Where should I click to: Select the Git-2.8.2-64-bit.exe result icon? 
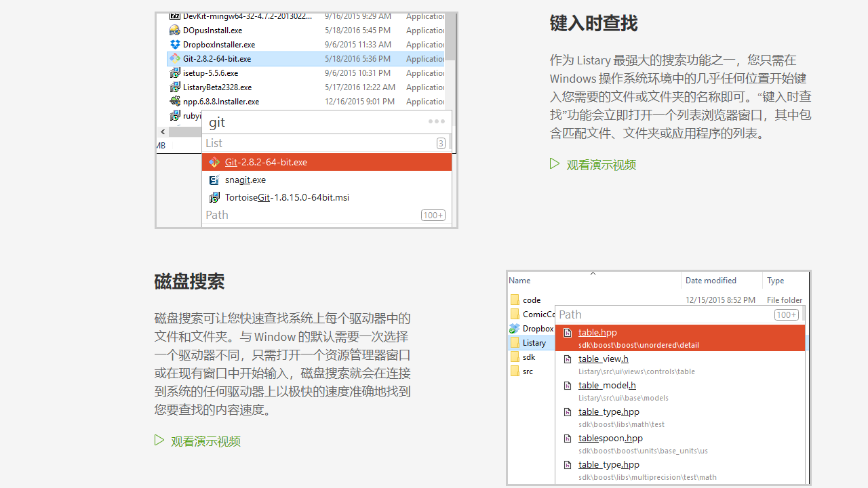pos(214,162)
